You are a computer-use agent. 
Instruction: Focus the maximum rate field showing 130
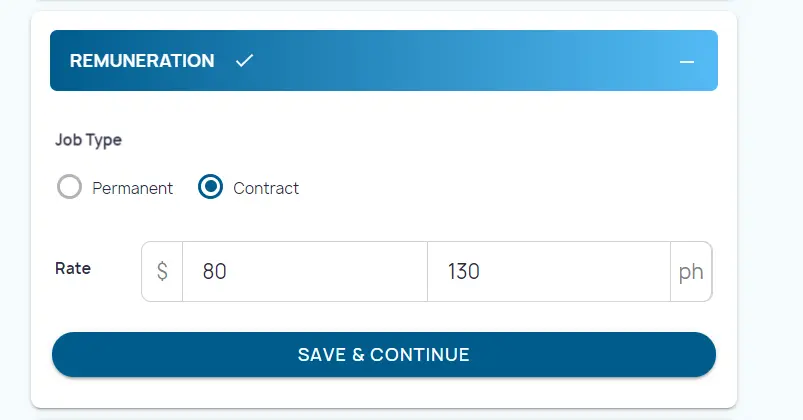[x=548, y=271]
